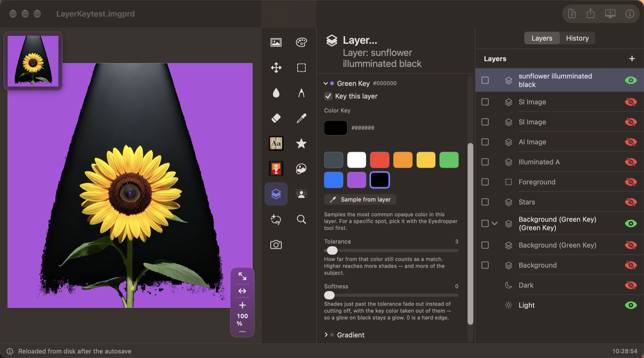This screenshot has width=644, height=358.
Task: Open the person portrait tool
Action: tap(301, 194)
